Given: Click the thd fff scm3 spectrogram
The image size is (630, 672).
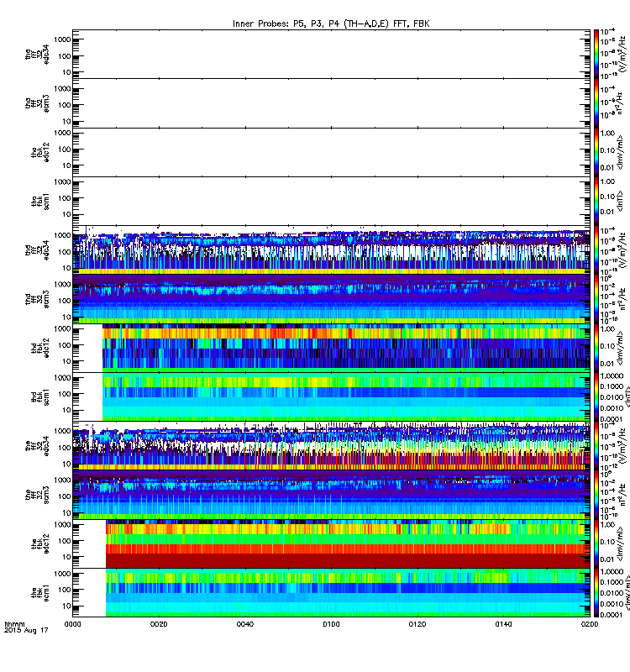Looking at the screenshot, I should pos(331,299).
